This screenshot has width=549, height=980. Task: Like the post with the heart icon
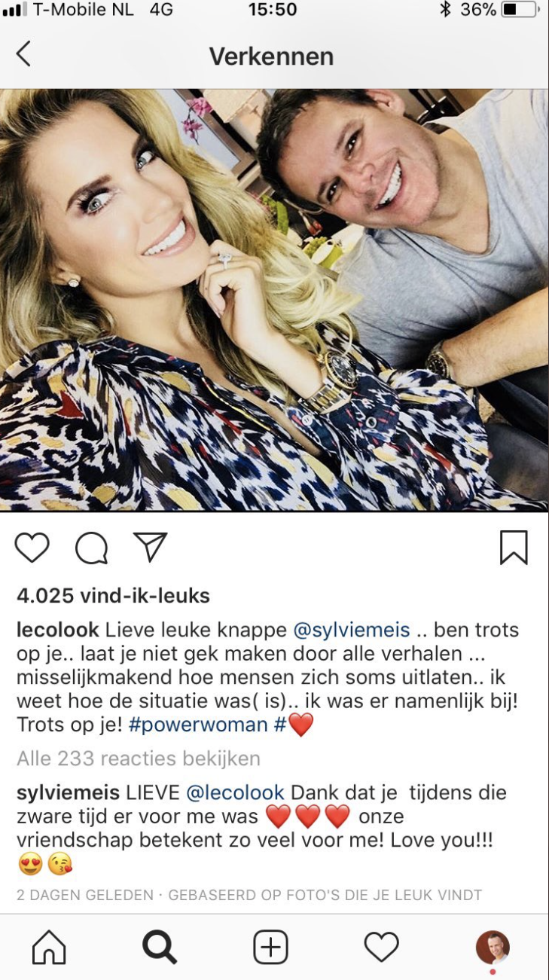32,548
